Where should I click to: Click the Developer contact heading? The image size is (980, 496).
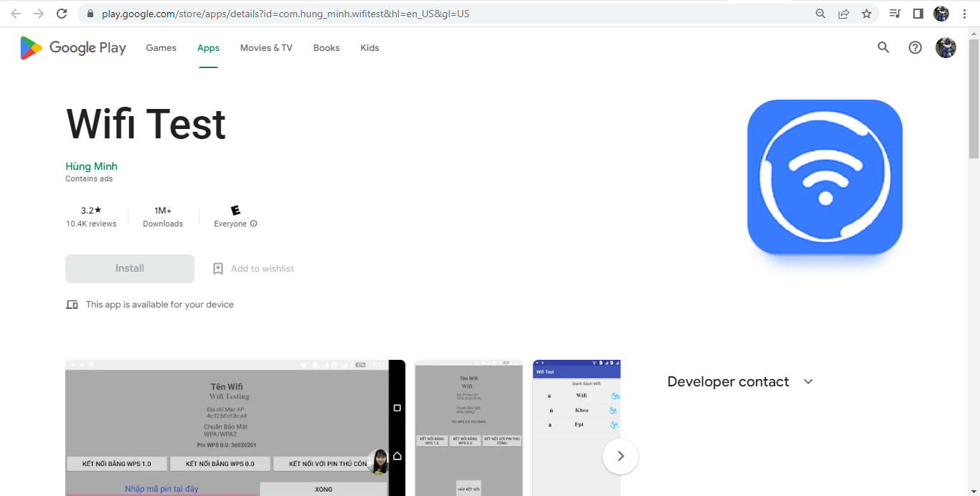[x=728, y=381]
